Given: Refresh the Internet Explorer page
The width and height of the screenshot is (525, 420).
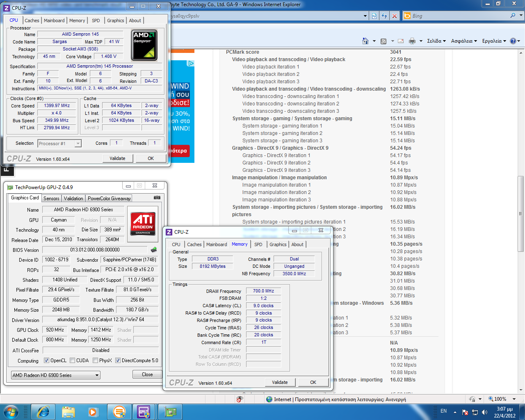Looking at the screenshot, I should coord(384,16).
